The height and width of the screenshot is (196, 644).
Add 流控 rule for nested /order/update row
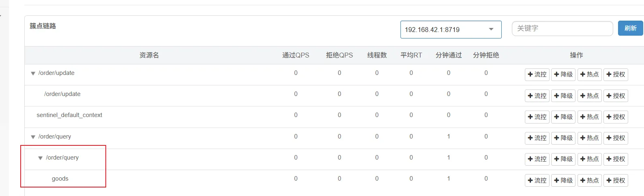[537, 96]
